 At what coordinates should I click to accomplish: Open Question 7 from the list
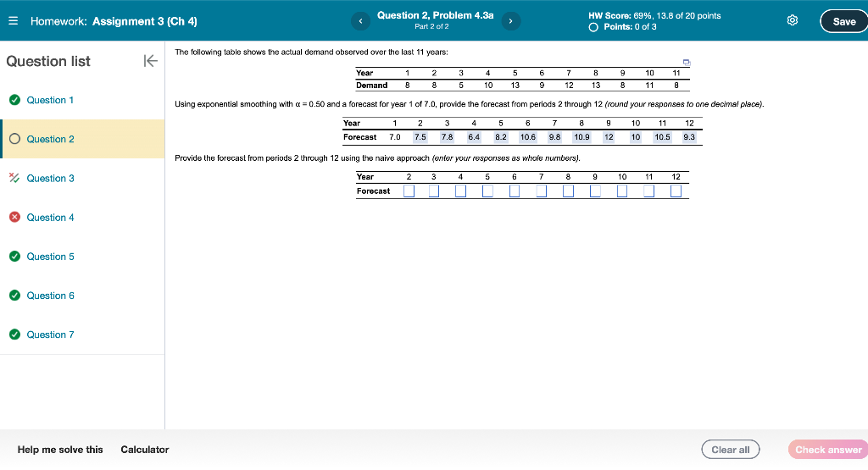pos(50,335)
